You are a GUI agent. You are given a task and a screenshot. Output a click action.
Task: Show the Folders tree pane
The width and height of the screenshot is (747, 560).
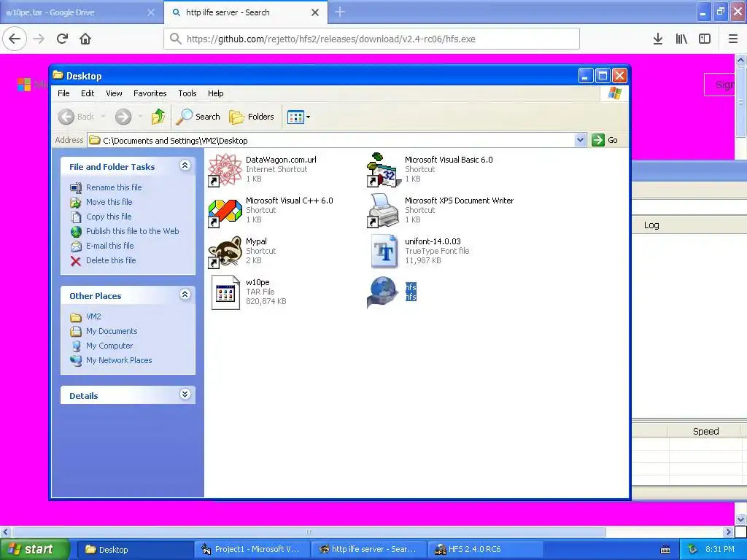pyautogui.click(x=252, y=117)
